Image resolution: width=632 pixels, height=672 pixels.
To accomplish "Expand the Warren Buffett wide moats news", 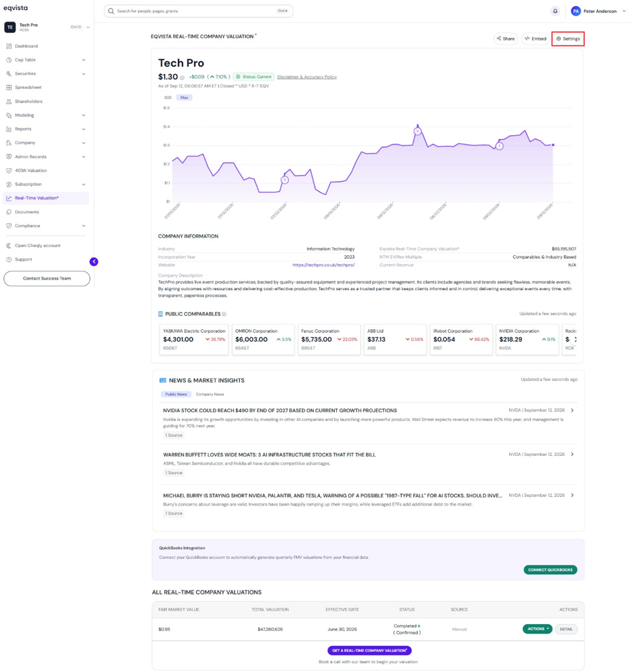I will click(573, 455).
